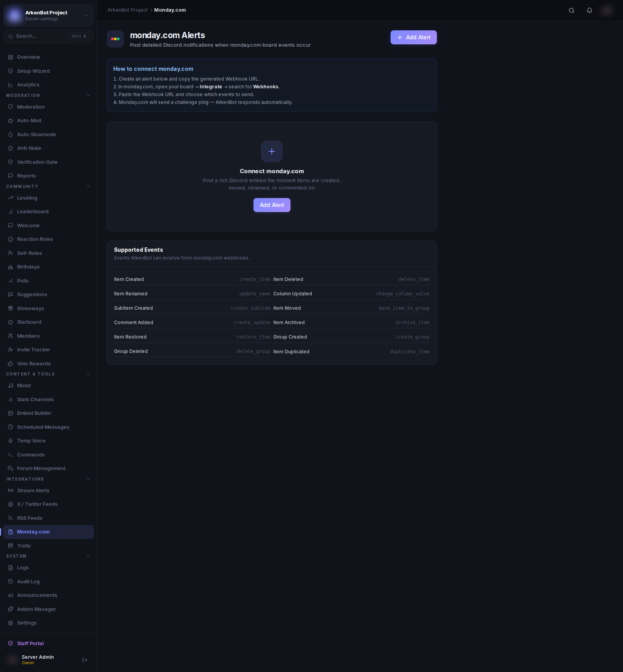Click the Temp Voice microphone icon

pos(11,441)
